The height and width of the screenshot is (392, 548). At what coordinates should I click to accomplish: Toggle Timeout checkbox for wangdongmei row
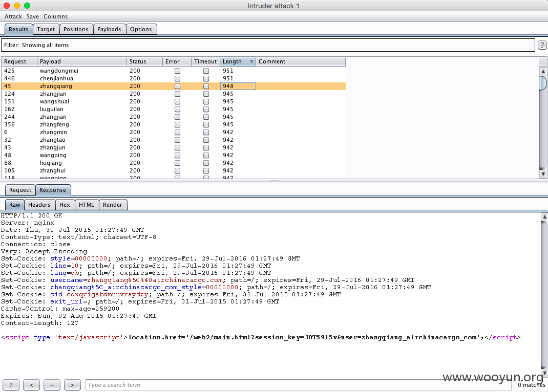pyautogui.click(x=206, y=71)
